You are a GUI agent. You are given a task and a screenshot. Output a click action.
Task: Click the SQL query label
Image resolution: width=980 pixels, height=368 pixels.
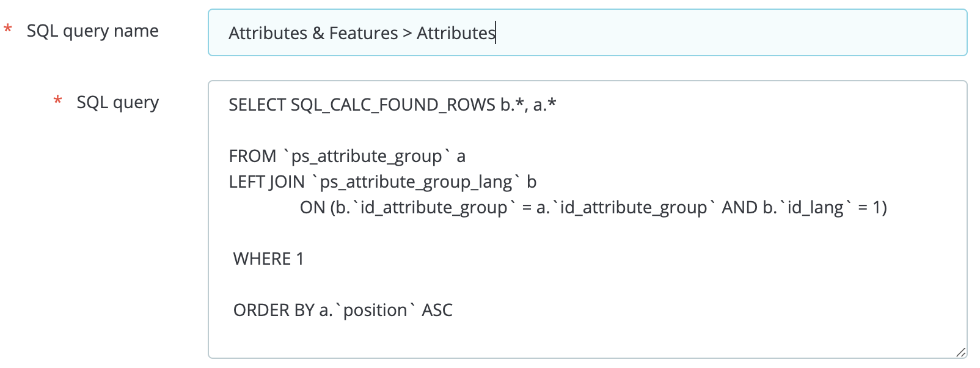(119, 102)
